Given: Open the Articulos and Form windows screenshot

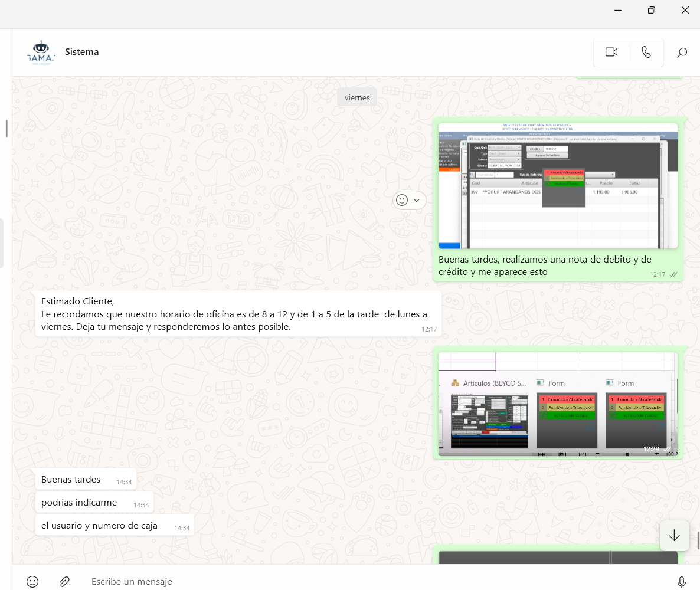Looking at the screenshot, I should point(558,404).
